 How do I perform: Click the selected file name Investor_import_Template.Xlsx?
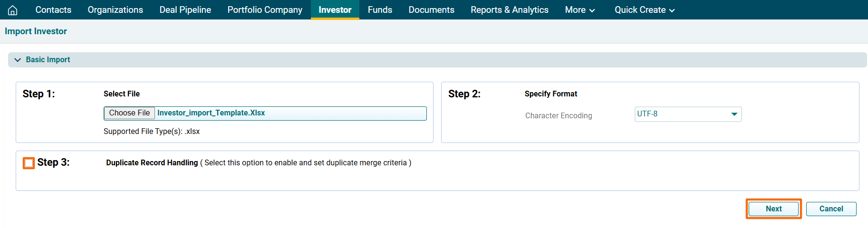click(211, 113)
